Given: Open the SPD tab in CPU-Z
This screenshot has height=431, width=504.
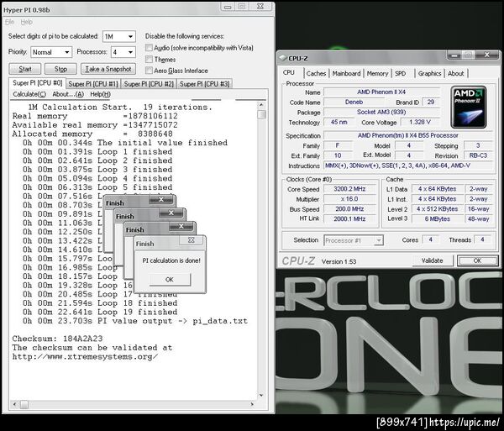Looking at the screenshot, I should [400, 74].
